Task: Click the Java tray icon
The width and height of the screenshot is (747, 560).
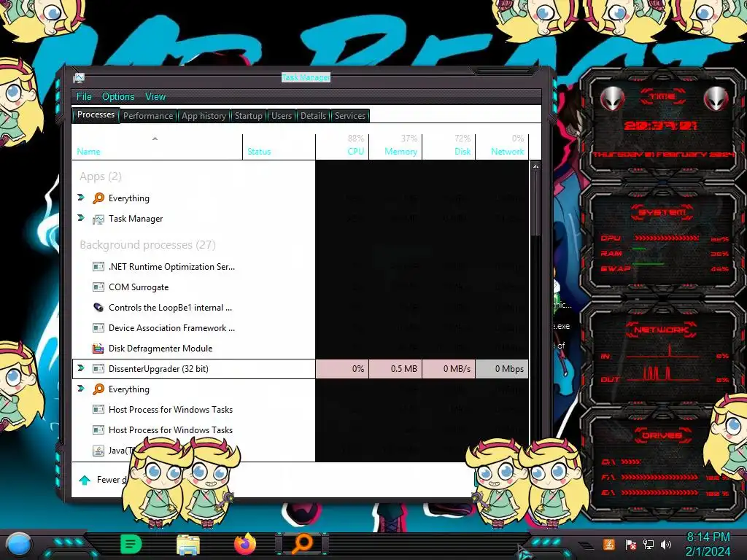Action: pyautogui.click(x=609, y=544)
